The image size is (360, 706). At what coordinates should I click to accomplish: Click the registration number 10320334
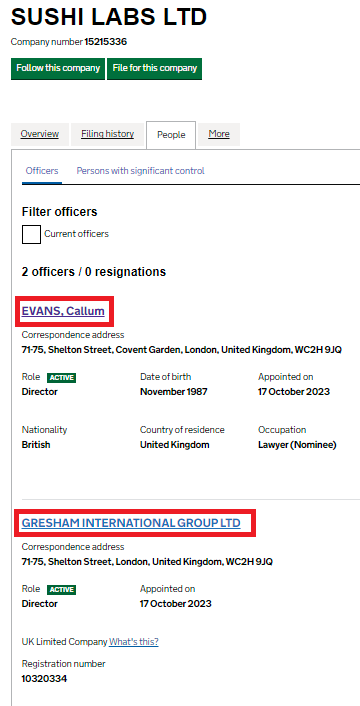click(44, 679)
